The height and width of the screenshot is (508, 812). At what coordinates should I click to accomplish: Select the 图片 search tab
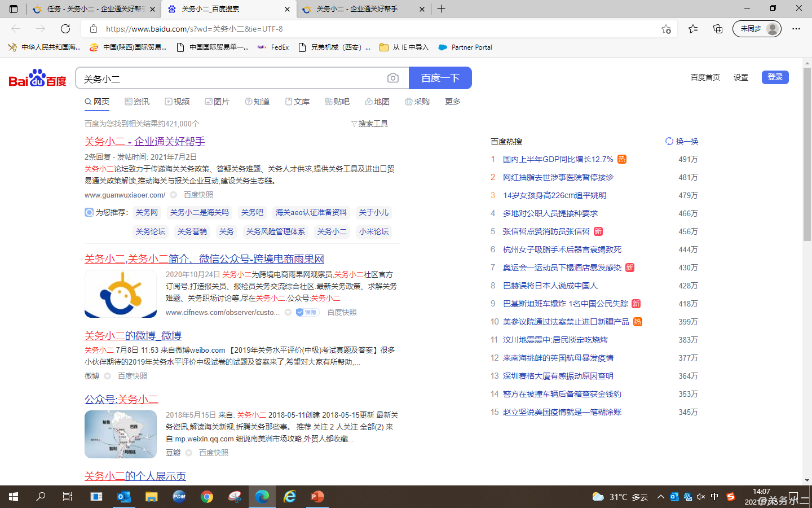point(217,102)
